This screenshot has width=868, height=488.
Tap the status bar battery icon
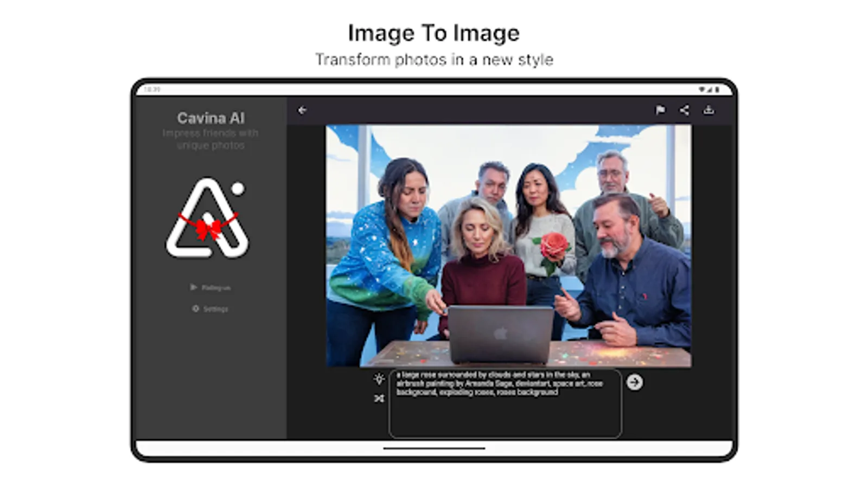(717, 89)
